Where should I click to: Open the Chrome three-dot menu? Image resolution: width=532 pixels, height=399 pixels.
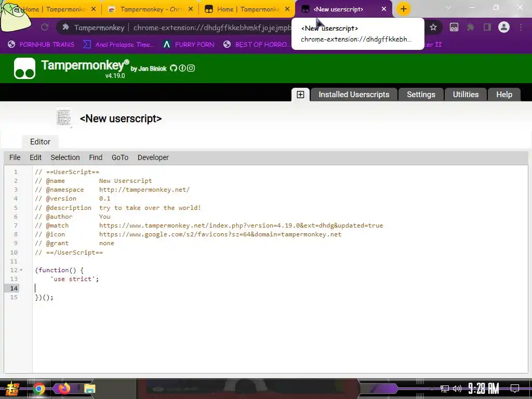[x=521, y=28]
